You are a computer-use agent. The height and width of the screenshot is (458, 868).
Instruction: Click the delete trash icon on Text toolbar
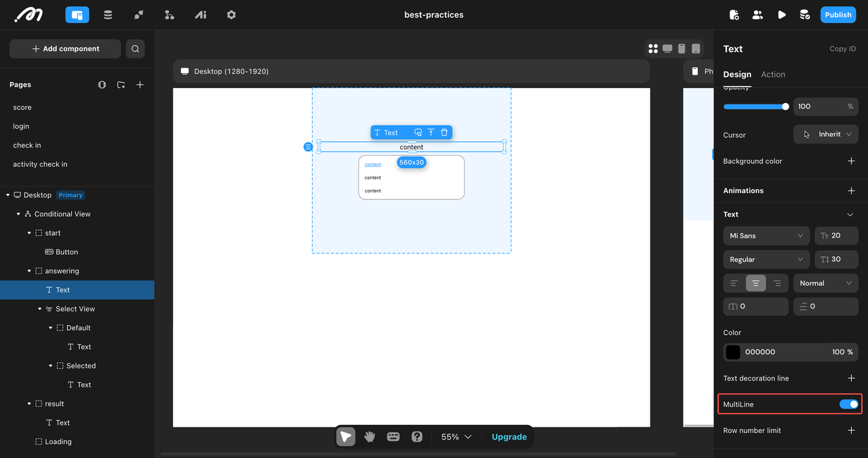[x=444, y=133]
